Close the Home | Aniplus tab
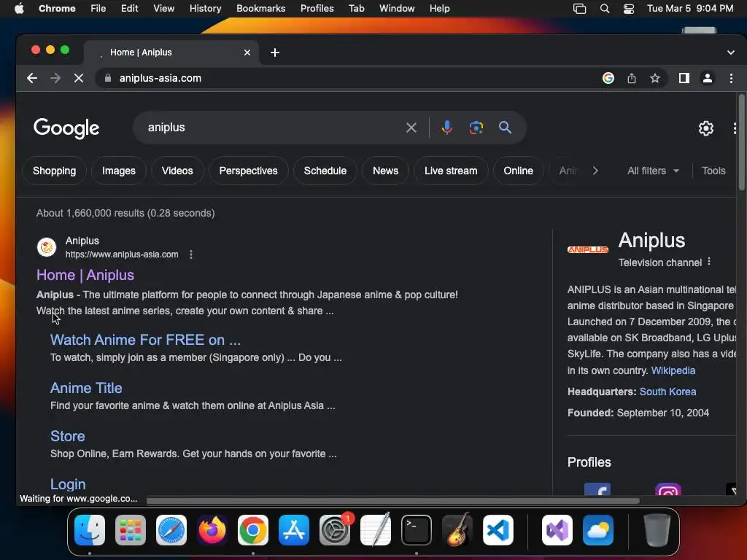This screenshot has height=560, width=747. [247, 52]
